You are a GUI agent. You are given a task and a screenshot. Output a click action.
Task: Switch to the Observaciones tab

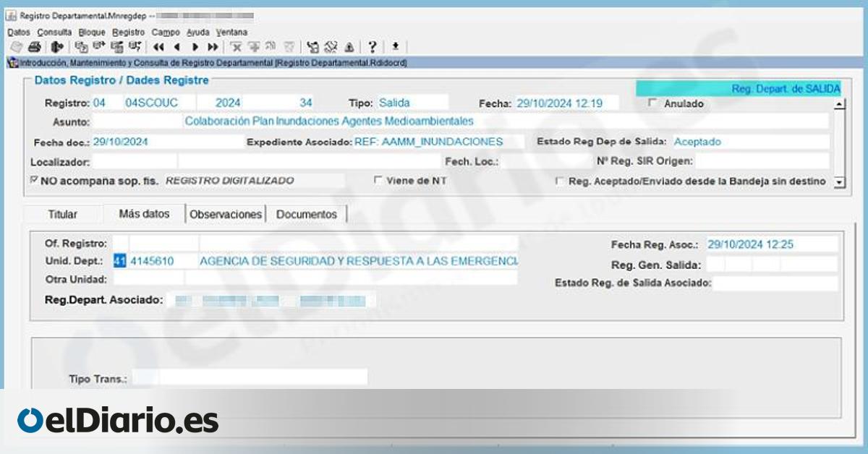click(x=226, y=215)
